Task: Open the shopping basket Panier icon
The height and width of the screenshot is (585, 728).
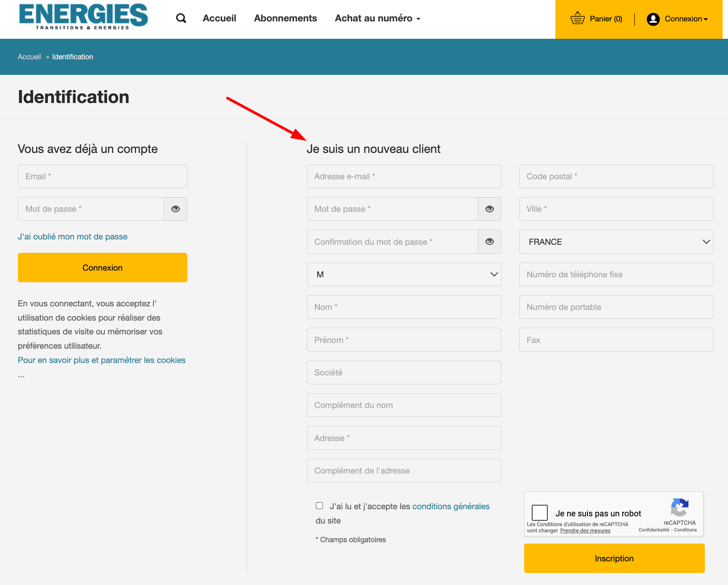Action: [x=577, y=18]
